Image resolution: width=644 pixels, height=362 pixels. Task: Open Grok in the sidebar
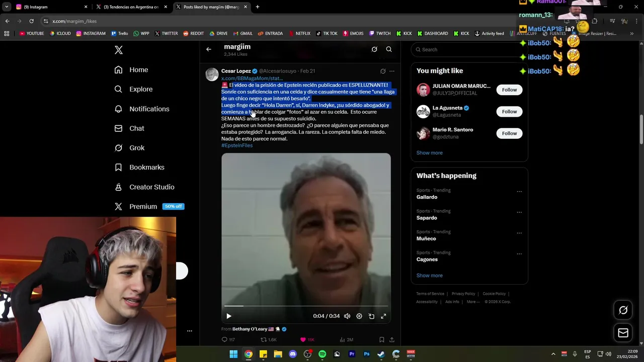click(x=129, y=148)
